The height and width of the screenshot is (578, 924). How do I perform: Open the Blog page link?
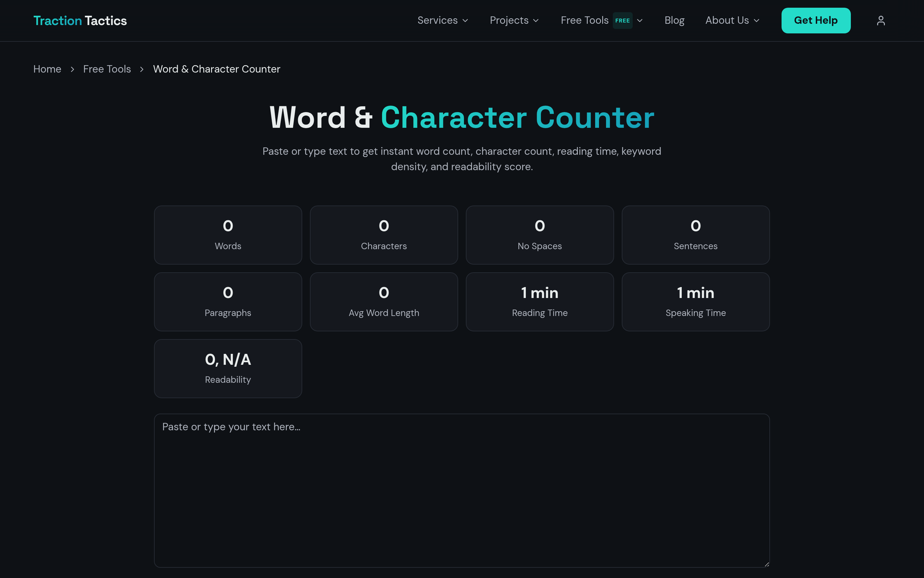coord(674,21)
